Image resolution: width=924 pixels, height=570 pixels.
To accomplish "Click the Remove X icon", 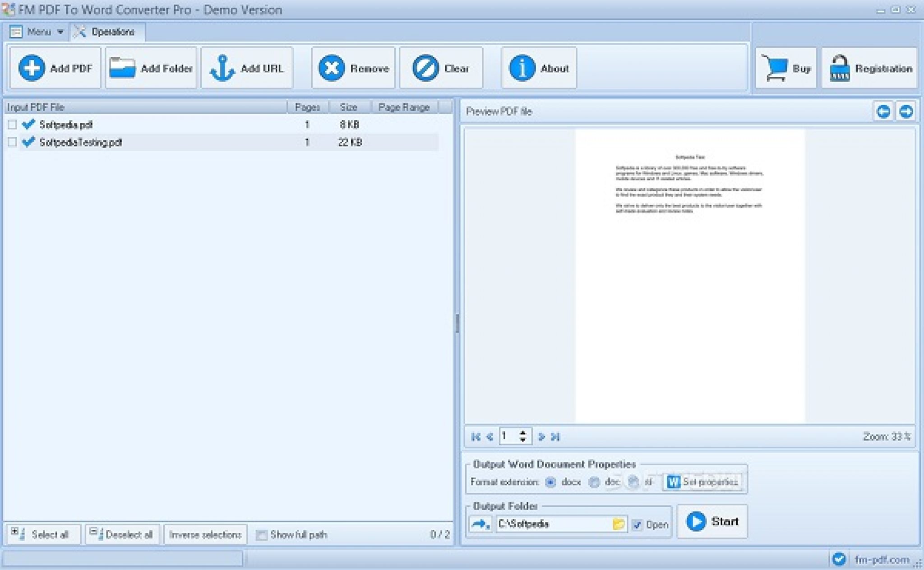I will (332, 68).
